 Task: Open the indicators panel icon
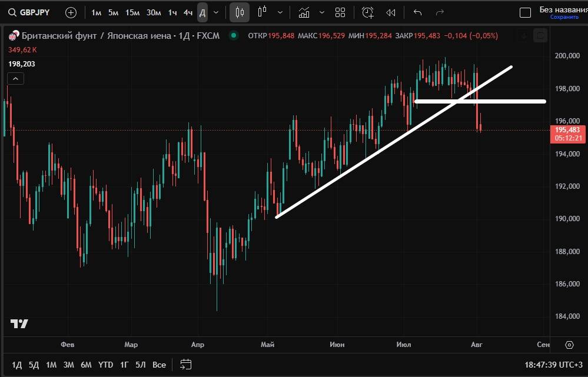click(304, 12)
